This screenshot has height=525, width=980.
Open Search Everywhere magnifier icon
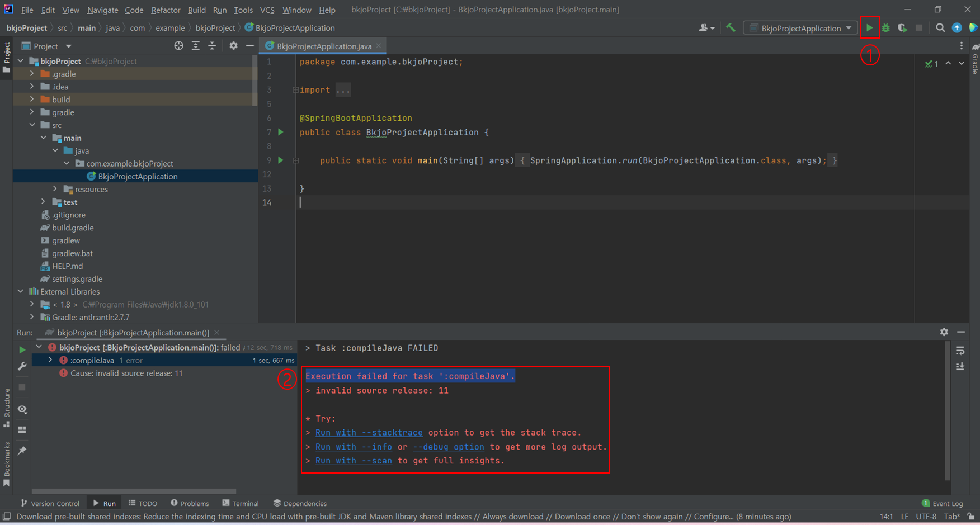940,28
